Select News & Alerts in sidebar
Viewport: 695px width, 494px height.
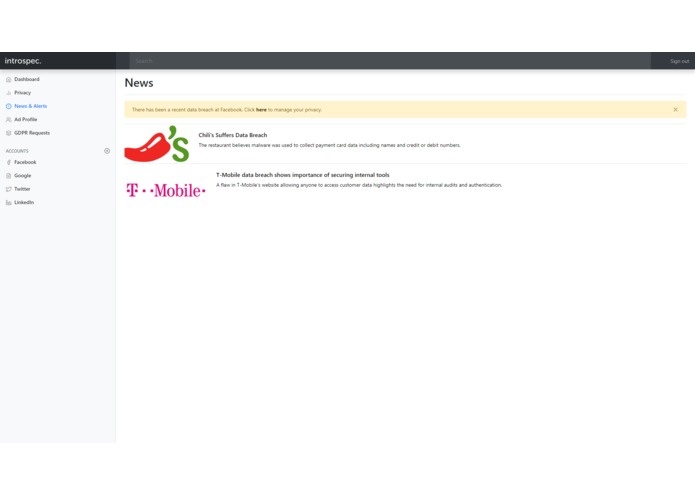pos(31,106)
